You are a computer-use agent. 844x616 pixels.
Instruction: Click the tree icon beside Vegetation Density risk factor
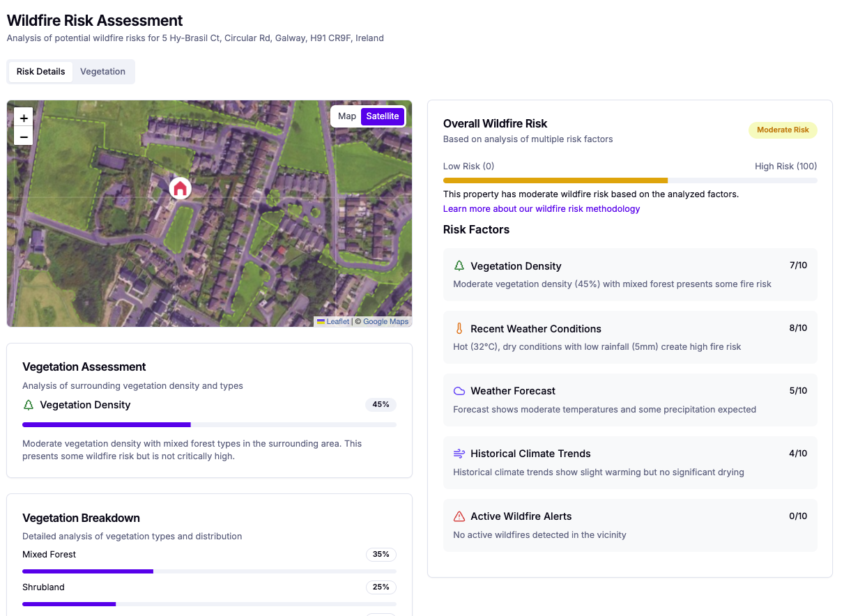click(x=459, y=265)
